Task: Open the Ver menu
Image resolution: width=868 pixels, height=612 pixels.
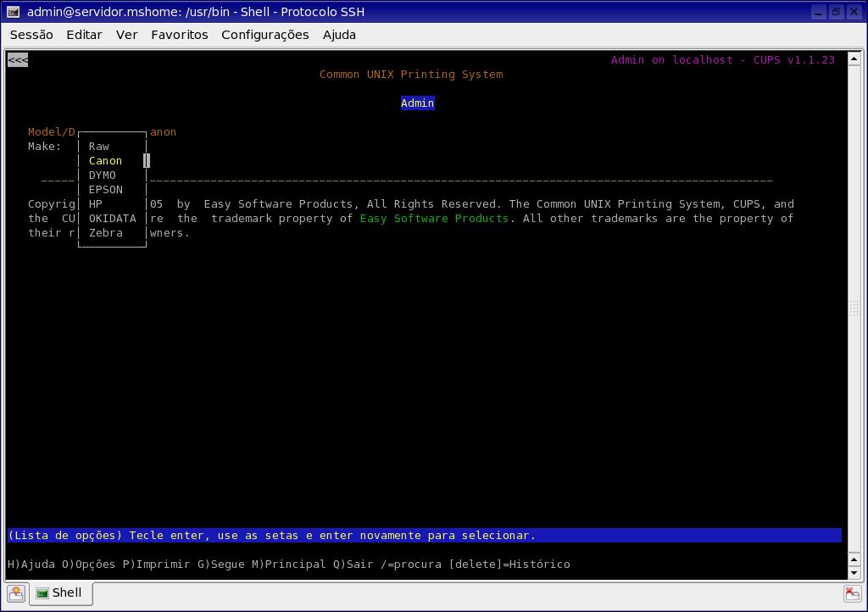Action: click(127, 35)
